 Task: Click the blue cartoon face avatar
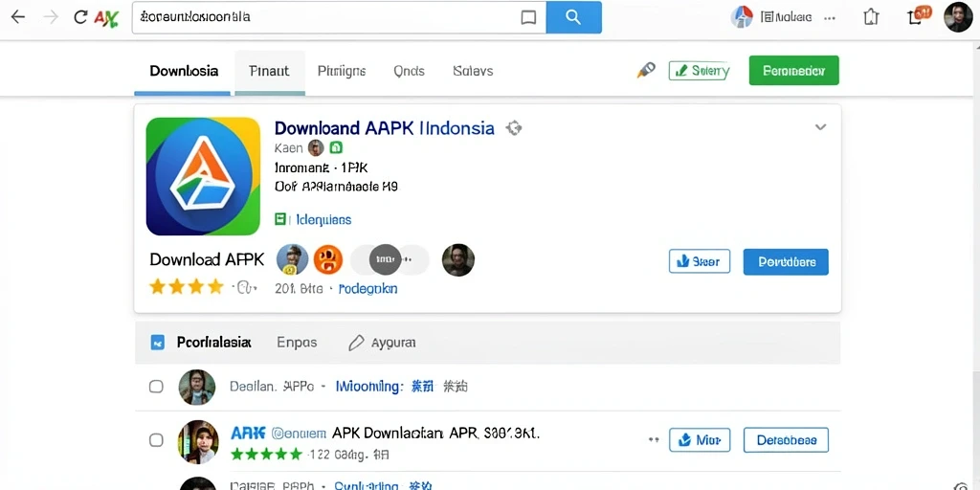[293, 259]
